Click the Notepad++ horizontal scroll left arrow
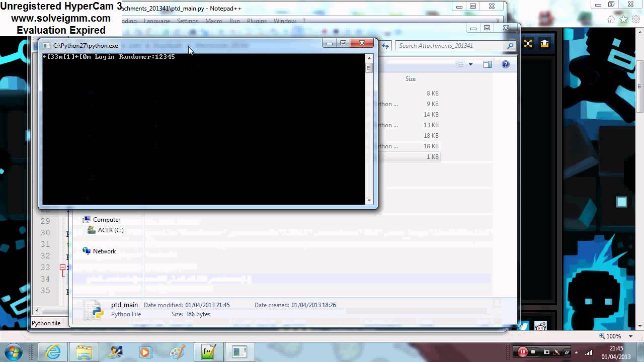The image size is (644, 362). pos(36,310)
